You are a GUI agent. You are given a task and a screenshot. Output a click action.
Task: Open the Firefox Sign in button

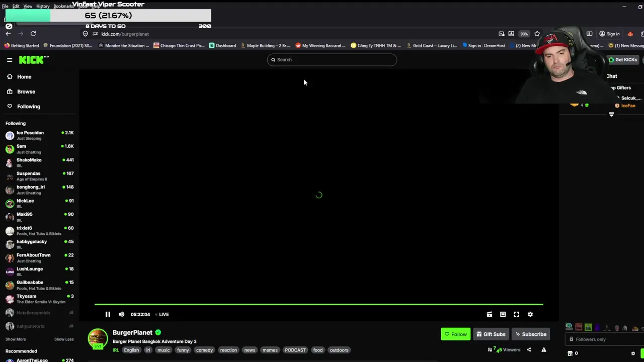point(609,34)
